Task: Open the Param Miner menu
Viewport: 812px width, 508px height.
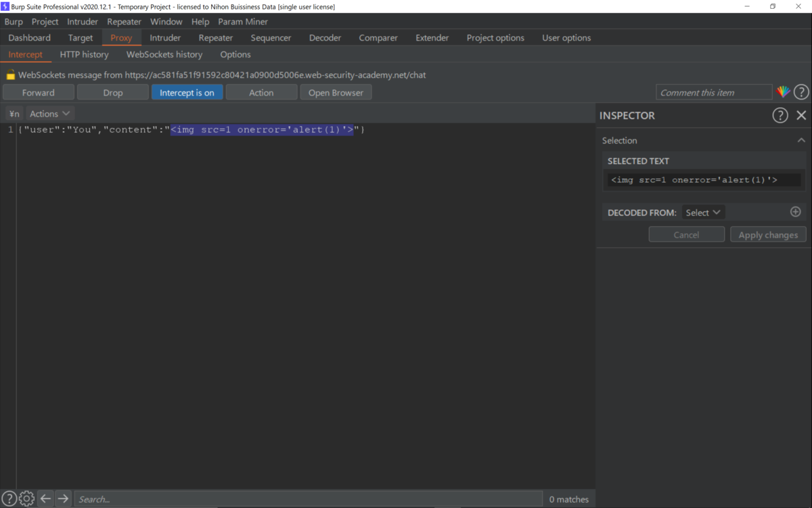Action: pyautogui.click(x=243, y=22)
